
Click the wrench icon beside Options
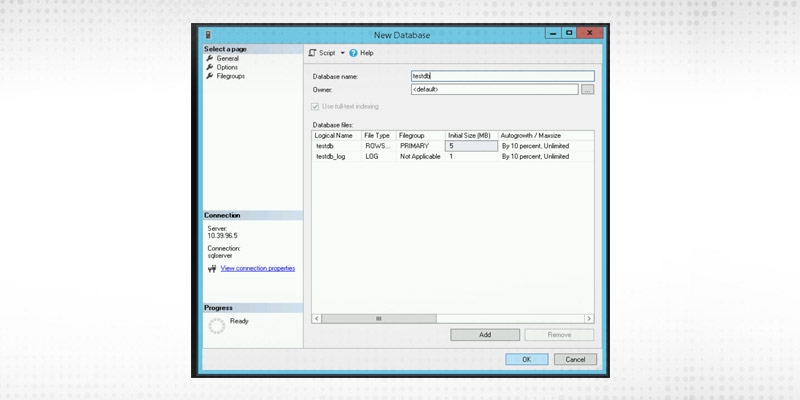(210, 67)
